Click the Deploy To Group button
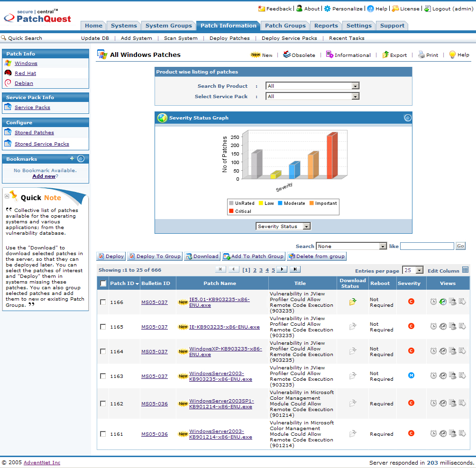Viewport: 476px width, 468px height. (155, 257)
